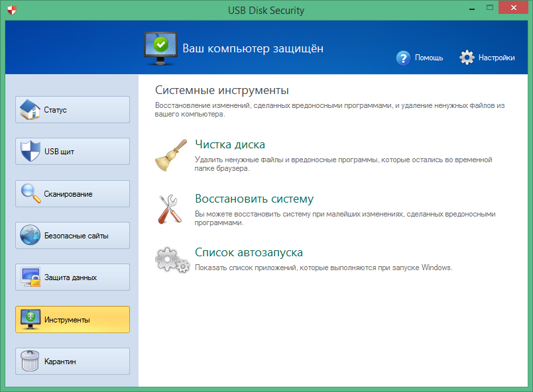The image size is (533, 392).
Task: Click the description starting with Вы можете восстановить
Action: (x=345, y=219)
